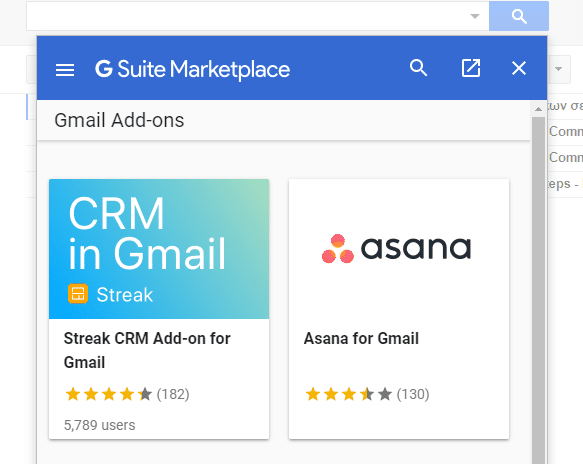583x464 pixels.
Task: Expand Gmail search options dropdown arrow
Action: [x=475, y=16]
